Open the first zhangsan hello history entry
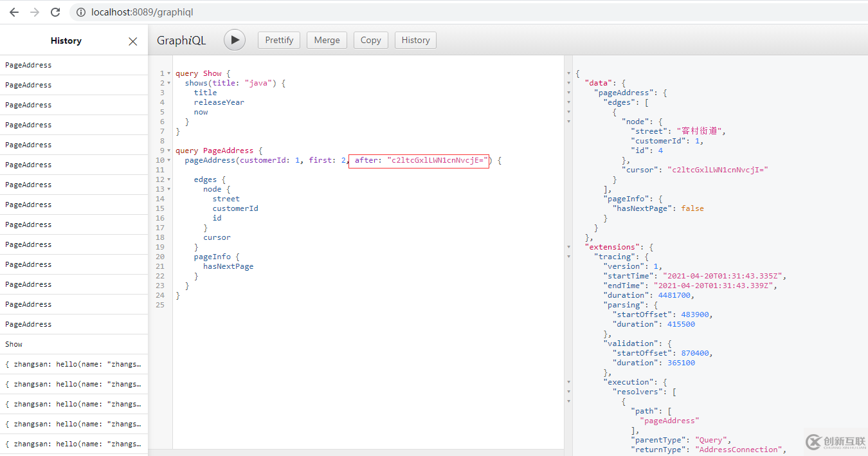Image resolution: width=868 pixels, height=456 pixels. pyautogui.click(x=73, y=364)
